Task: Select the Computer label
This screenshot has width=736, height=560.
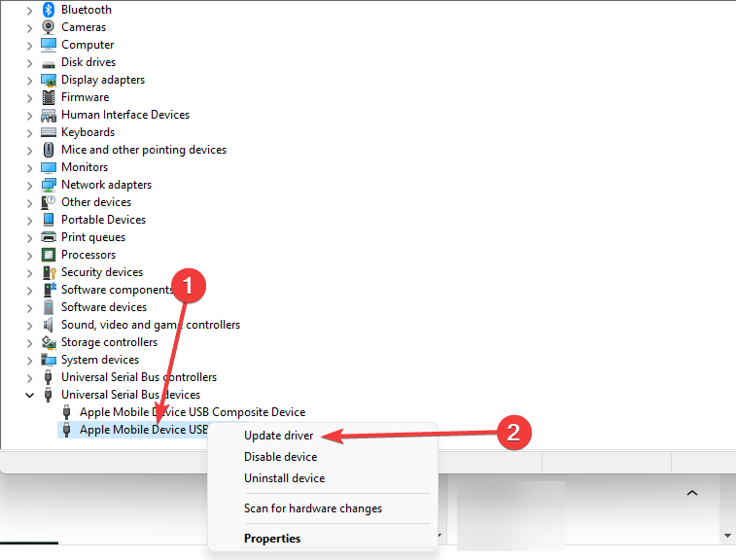Action: (x=88, y=45)
